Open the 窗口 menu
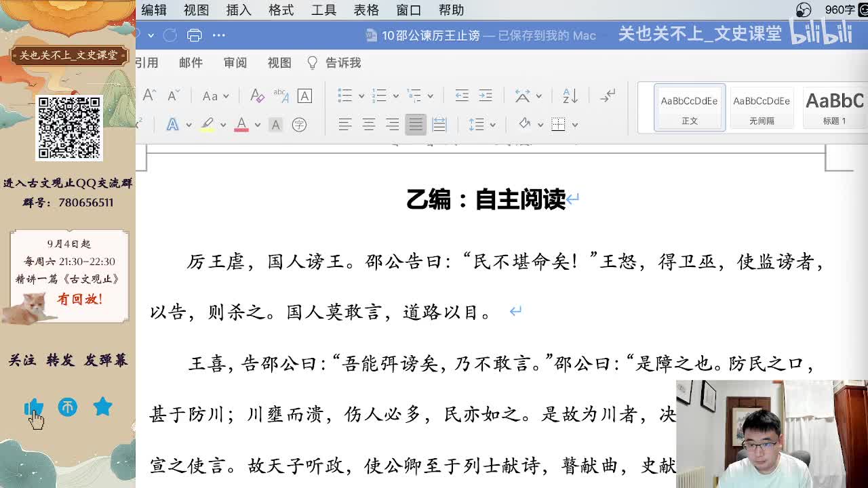The width and height of the screenshot is (868, 488). click(x=409, y=10)
